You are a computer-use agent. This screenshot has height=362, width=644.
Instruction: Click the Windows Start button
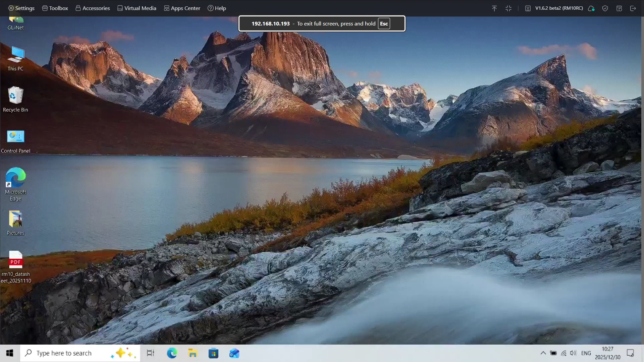tap(9, 353)
